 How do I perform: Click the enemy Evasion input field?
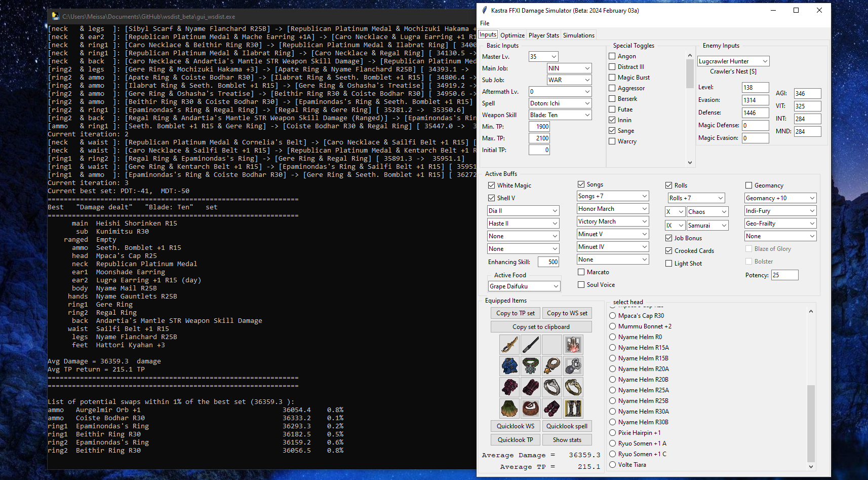pyautogui.click(x=756, y=100)
